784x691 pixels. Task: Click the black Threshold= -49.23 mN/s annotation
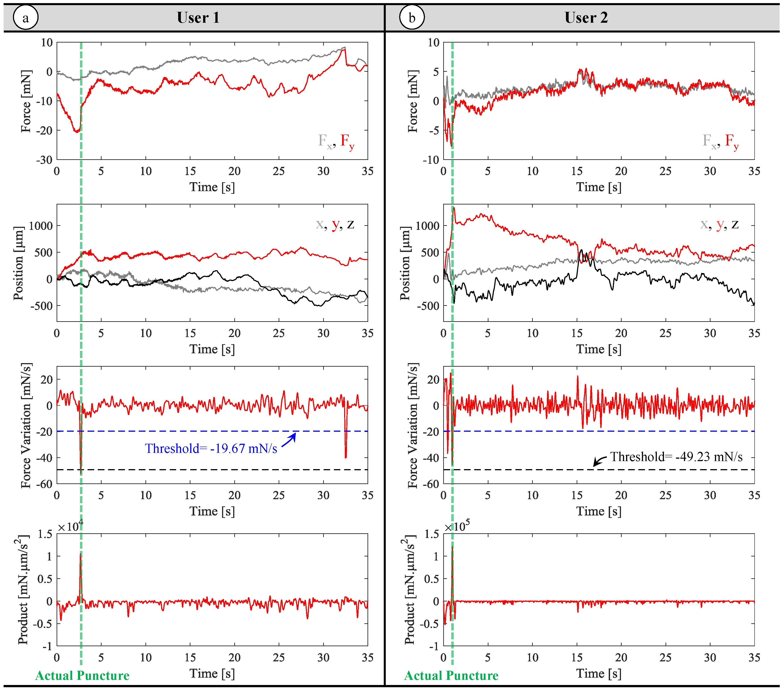pos(676,457)
